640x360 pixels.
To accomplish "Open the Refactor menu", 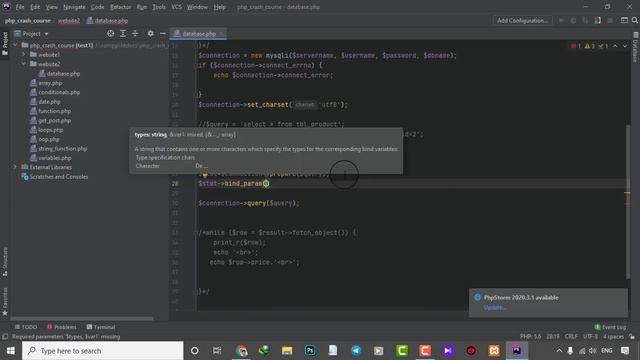I will click(120, 7).
